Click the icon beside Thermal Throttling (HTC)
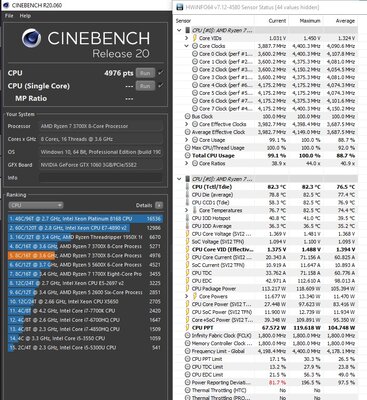The image size is (367, 400). (187, 390)
